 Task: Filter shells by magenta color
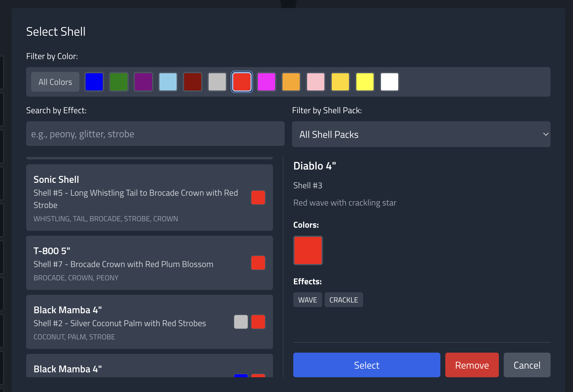266,82
